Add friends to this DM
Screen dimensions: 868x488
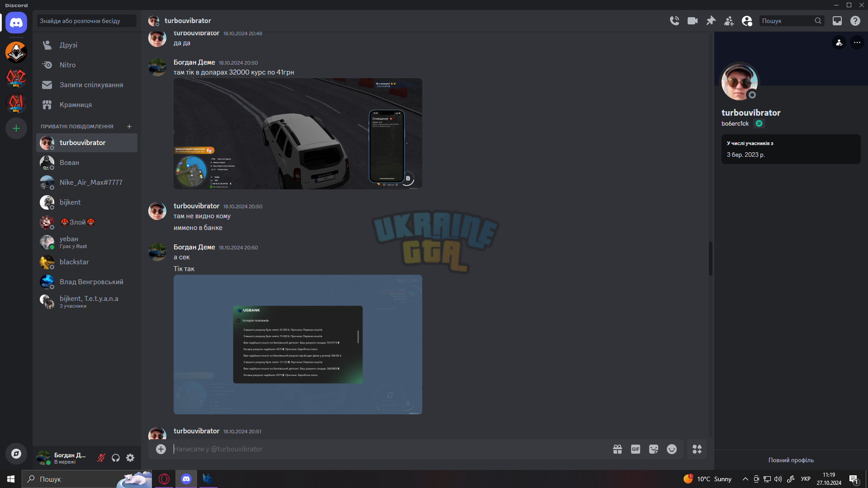(x=729, y=21)
